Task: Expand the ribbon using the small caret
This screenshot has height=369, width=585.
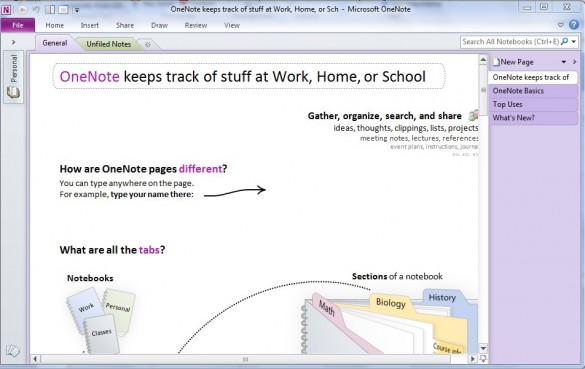Action: (x=560, y=25)
